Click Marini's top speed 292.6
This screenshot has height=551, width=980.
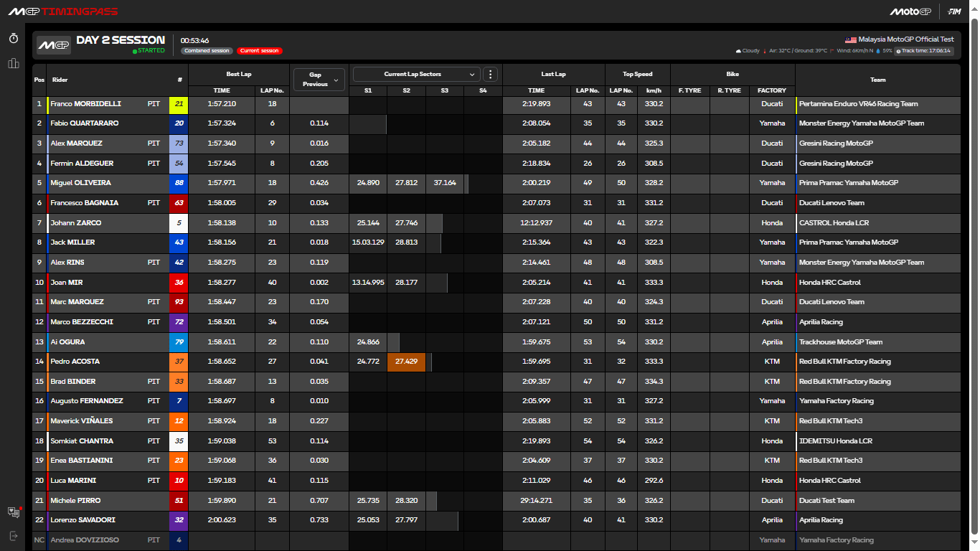point(654,481)
